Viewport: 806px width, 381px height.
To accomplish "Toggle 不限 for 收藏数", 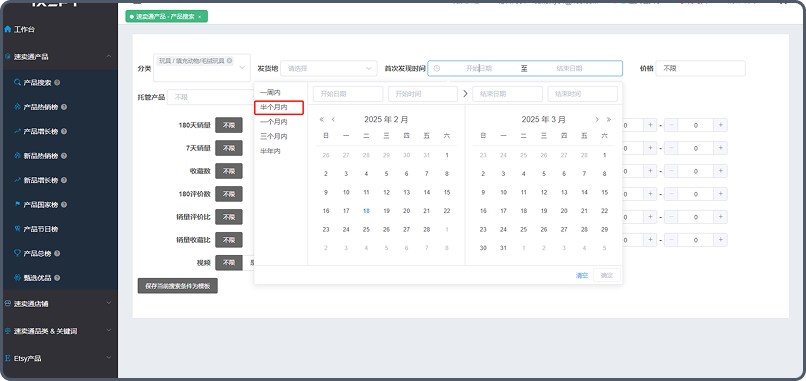I will pyautogui.click(x=229, y=171).
